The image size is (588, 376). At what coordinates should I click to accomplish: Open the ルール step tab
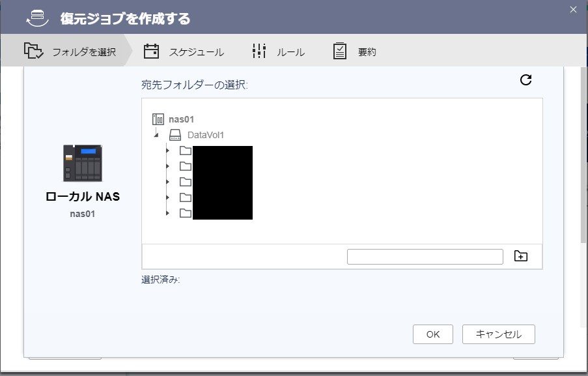point(279,51)
